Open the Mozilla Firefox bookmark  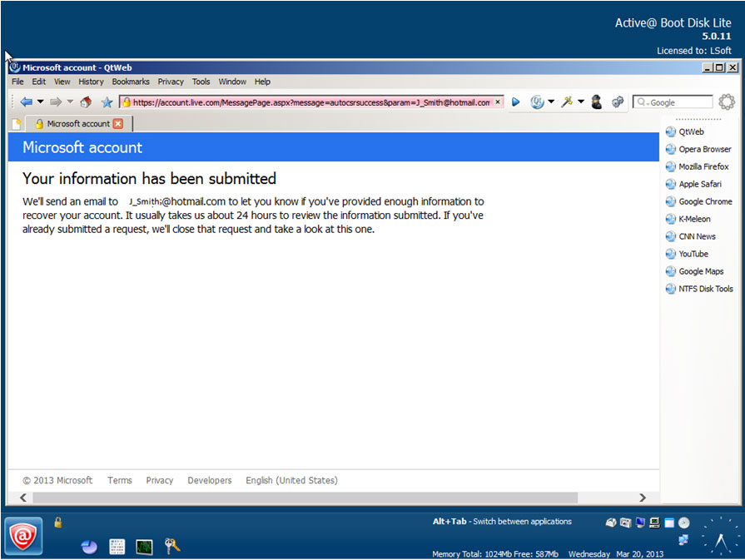click(x=697, y=166)
